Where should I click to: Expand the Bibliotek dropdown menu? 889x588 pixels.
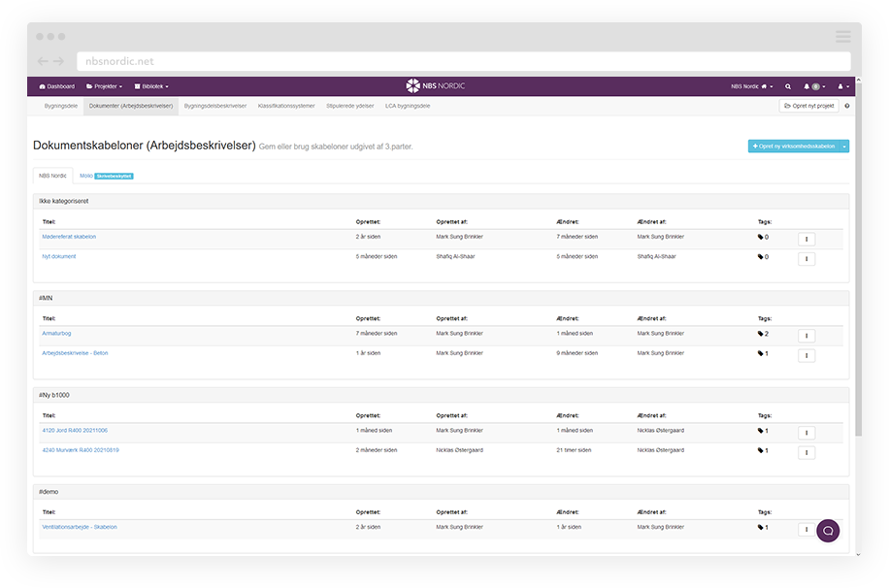(150, 86)
